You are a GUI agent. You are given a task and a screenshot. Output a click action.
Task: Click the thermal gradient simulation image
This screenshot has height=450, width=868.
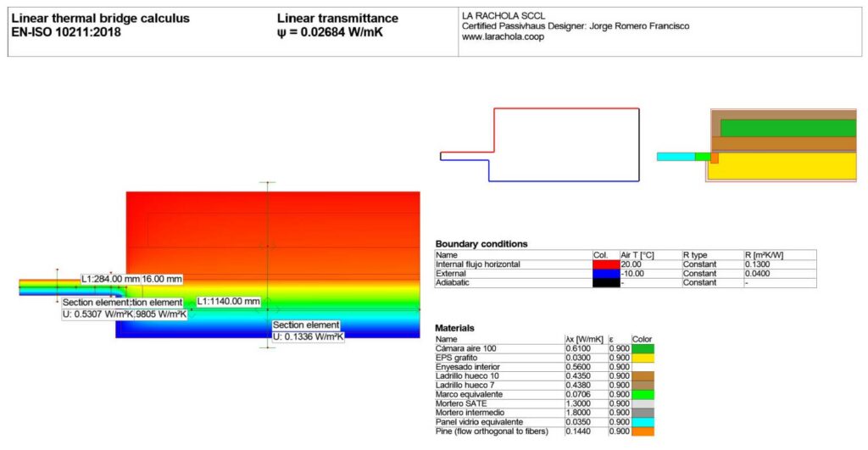[x=220, y=264]
